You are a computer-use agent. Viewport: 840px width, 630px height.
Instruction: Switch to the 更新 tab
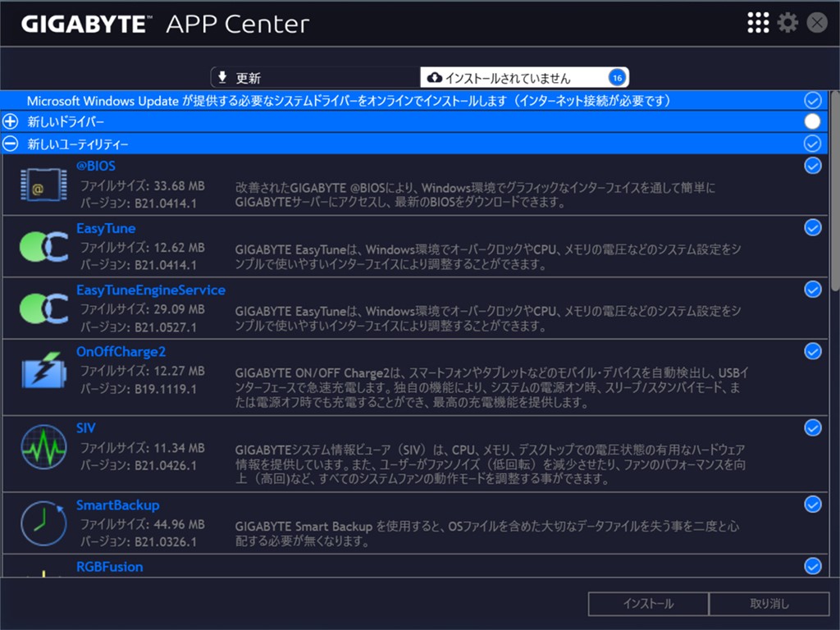pyautogui.click(x=316, y=78)
